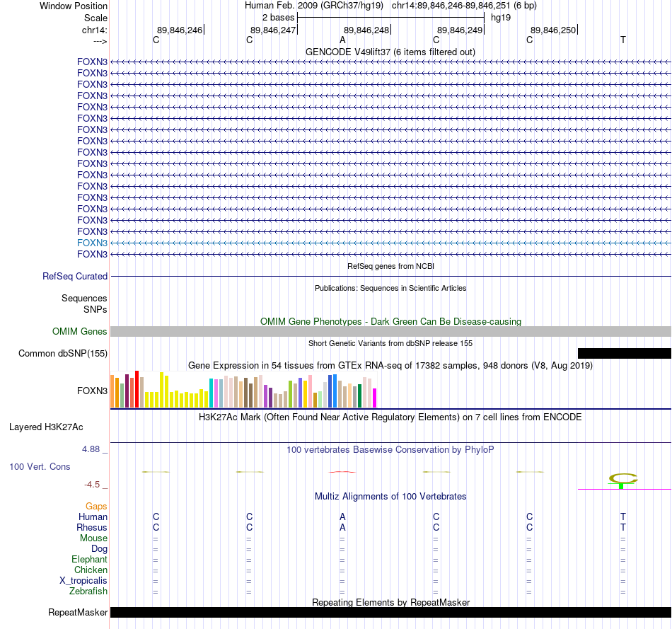Viewport: 672px width, 629px height.
Task: Click the Sequences label under Publications
Action: click(x=84, y=298)
